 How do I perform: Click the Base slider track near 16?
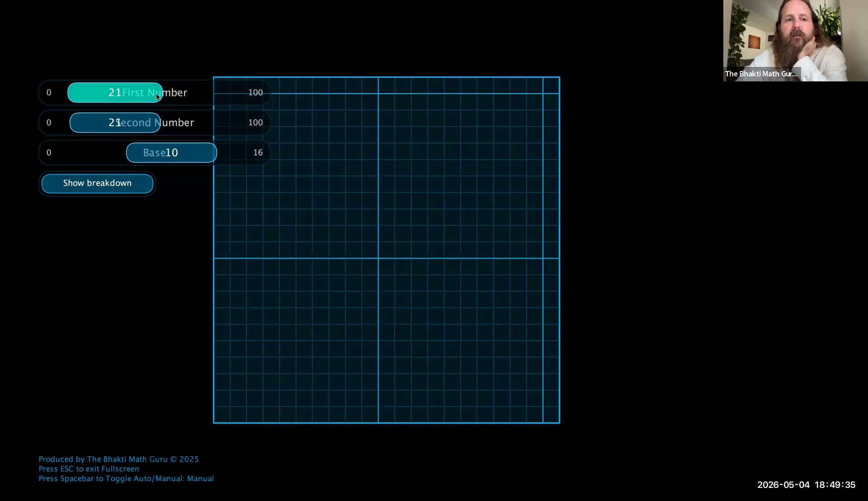tap(258, 153)
